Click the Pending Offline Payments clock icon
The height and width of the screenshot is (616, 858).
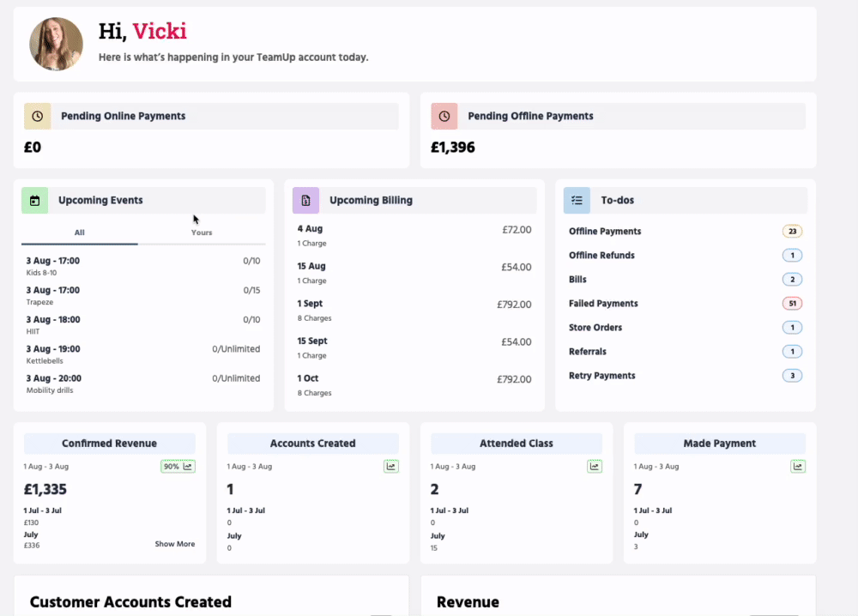click(x=444, y=116)
